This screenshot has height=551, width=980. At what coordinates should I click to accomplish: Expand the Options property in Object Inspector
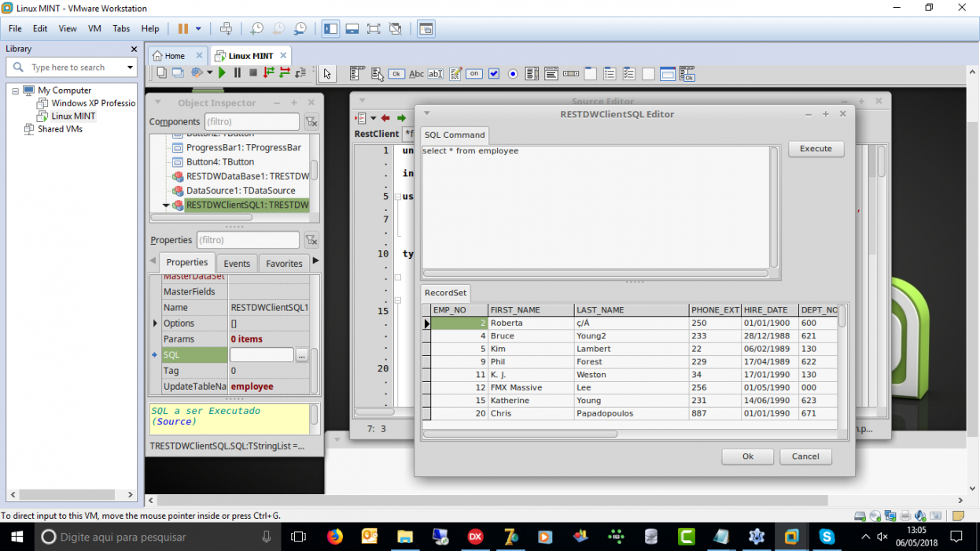click(x=155, y=324)
